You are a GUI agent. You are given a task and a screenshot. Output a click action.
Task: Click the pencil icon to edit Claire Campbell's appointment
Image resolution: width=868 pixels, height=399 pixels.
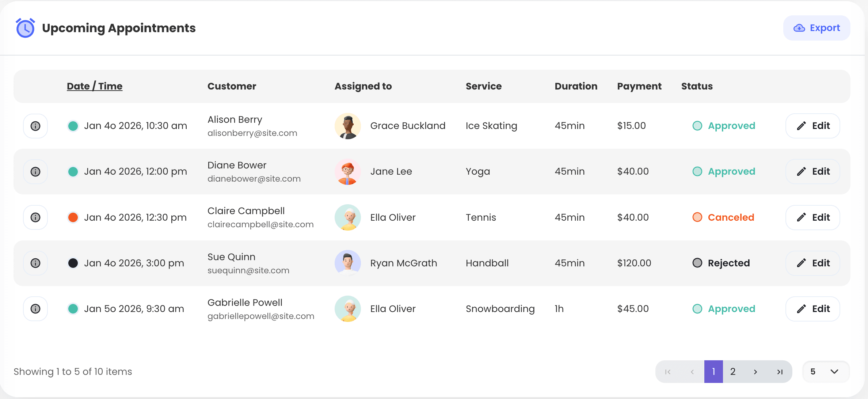point(802,217)
